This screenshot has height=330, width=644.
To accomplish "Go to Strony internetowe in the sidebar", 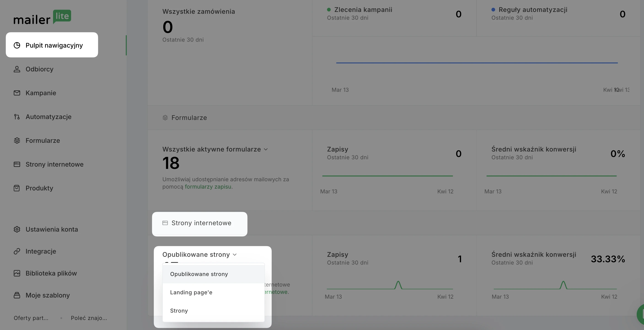I will point(54,164).
